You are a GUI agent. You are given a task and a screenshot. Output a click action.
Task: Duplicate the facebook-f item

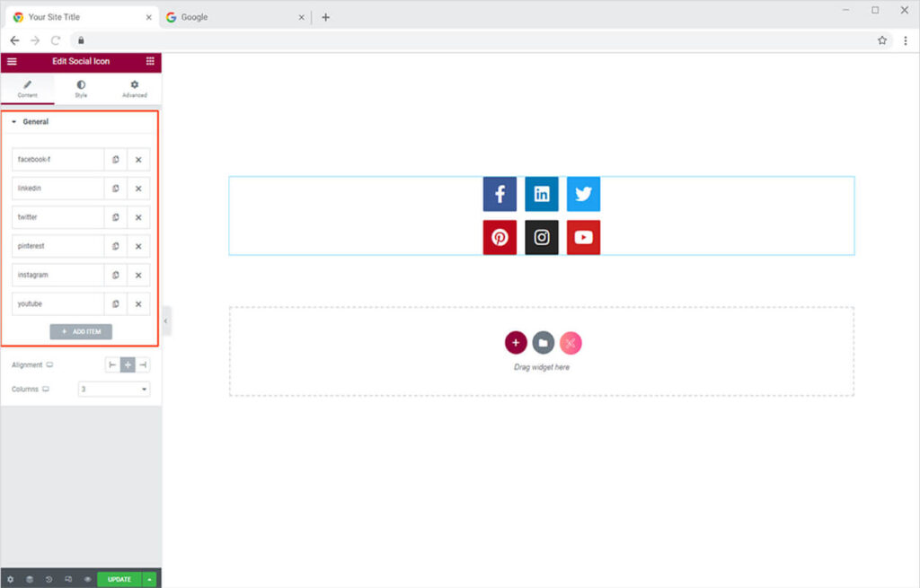pyautogui.click(x=116, y=160)
